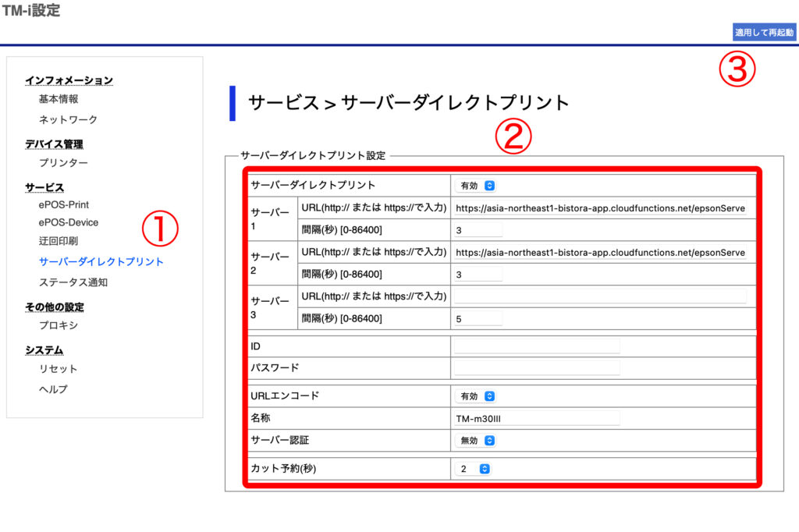Screen dimensions: 799x532
Task: Open the ヘルプ page
Action: 53,389
